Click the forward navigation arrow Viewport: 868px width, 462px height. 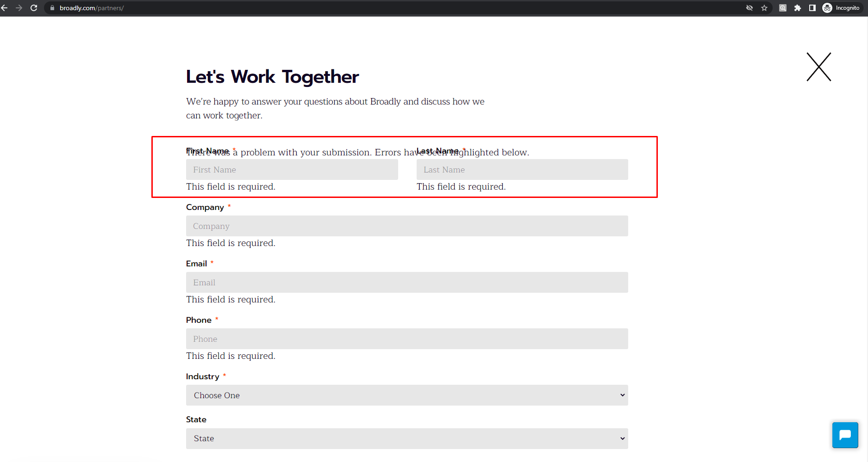pos(19,8)
